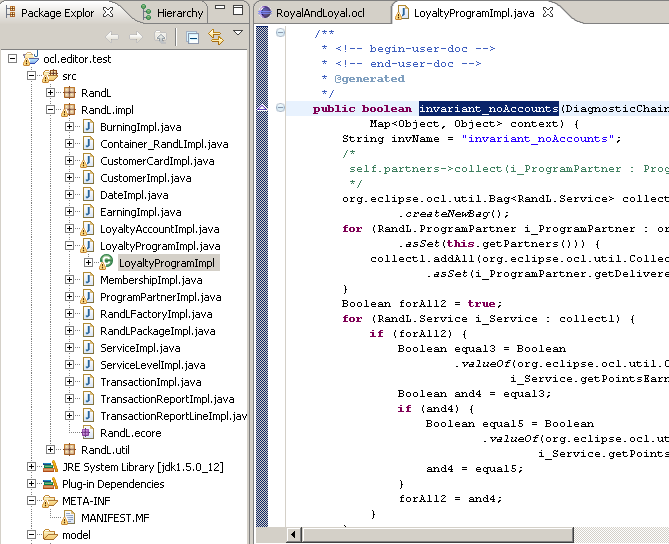The height and width of the screenshot is (544, 669).
Task: Expand the RandL package node
Action: click(50, 93)
